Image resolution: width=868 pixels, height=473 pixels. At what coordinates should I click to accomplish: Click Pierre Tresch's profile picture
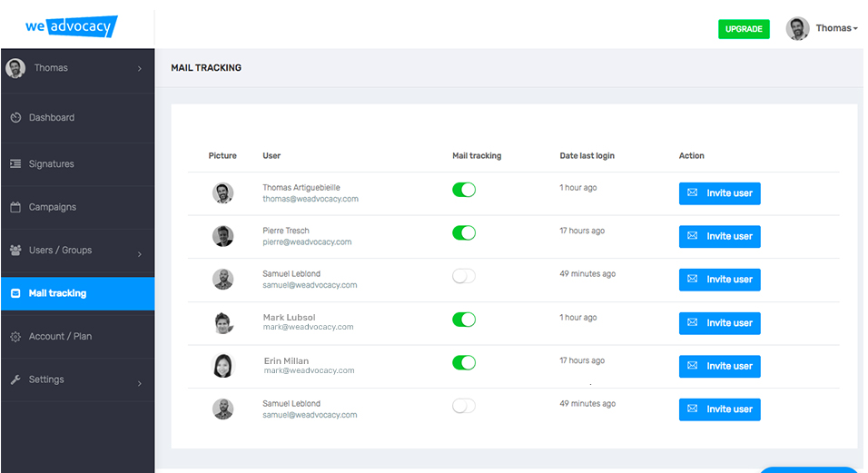click(223, 236)
